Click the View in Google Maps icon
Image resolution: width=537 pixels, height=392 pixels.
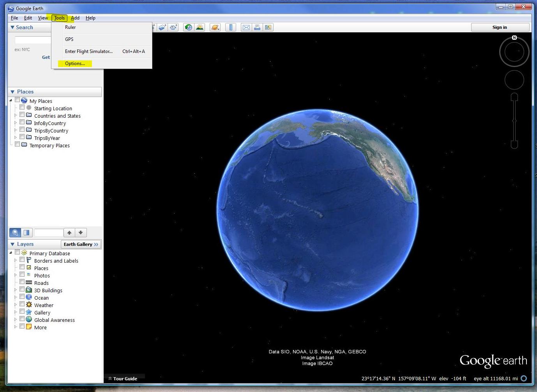pos(268,27)
